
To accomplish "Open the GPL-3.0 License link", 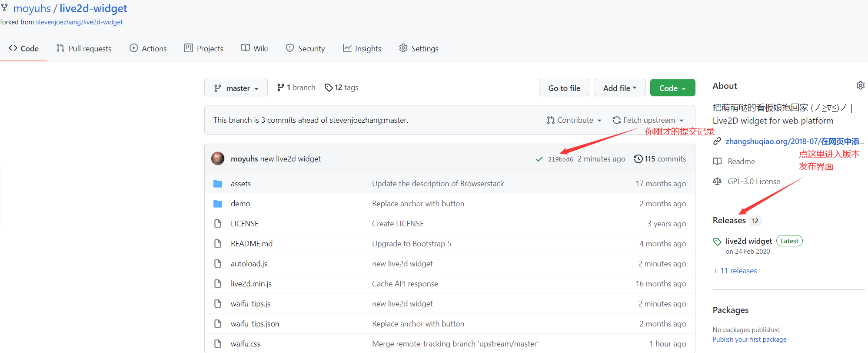I will [754, 182].
